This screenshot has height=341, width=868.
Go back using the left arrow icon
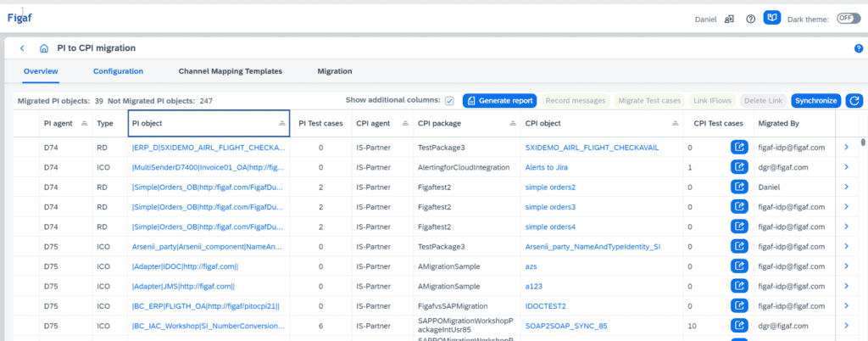22,48
